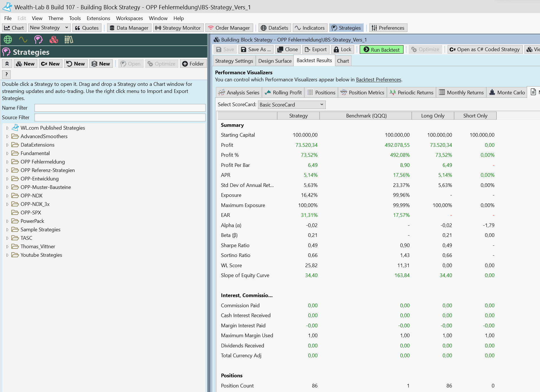Switch to Strategy Settings tab
This screenshot has width=540, height=392.
point(234,61)
